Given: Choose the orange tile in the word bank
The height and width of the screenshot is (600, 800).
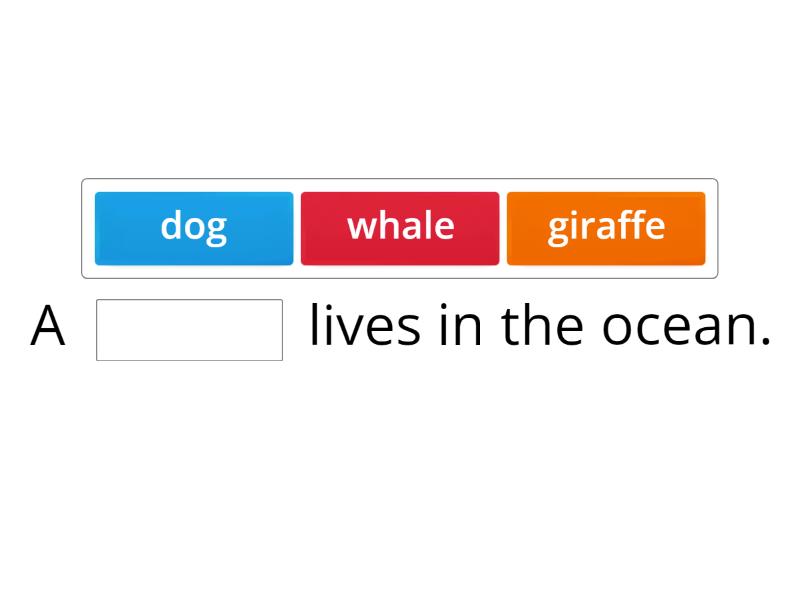Looking at the screenshot, I should (x=606, y=228).
